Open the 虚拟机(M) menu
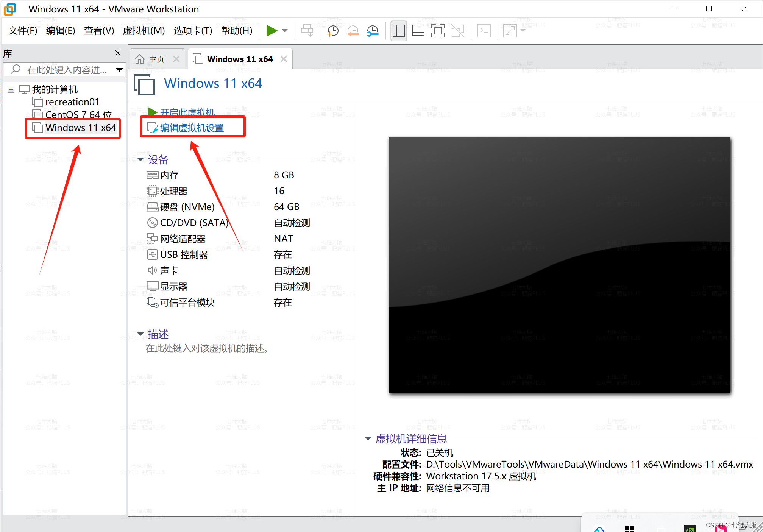763x532 pixels. pyautogui.click(x=144, y=31)
